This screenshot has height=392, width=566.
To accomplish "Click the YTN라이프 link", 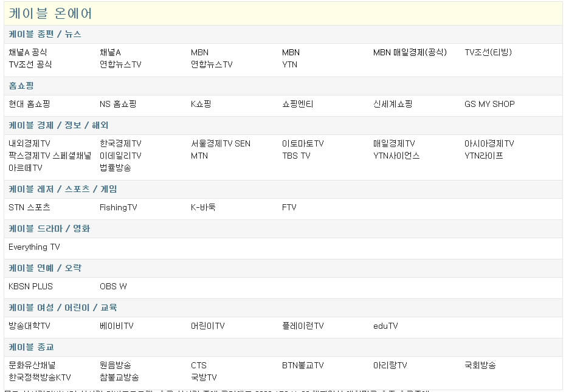I will pos(484,156).
